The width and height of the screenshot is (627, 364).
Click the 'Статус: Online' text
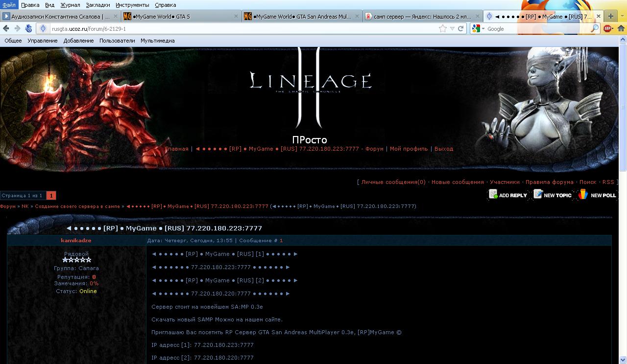coord(76,291)
